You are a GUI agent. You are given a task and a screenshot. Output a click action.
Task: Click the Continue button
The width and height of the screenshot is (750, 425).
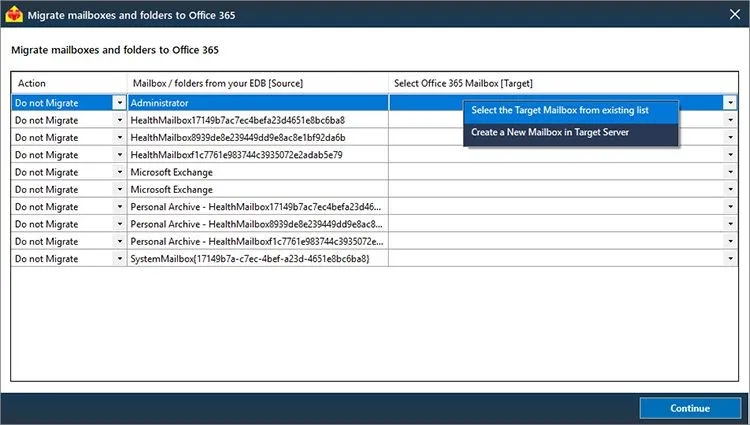coord(690,408)
